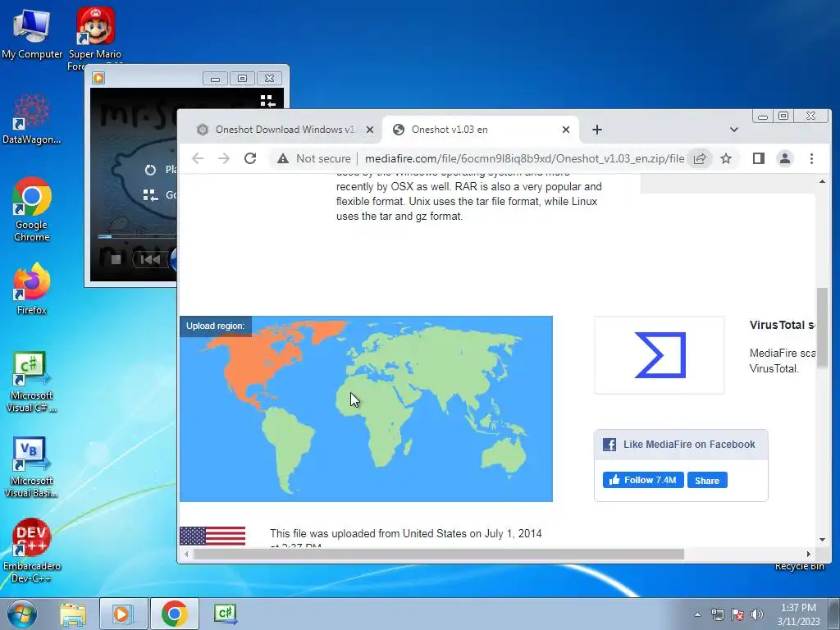This screenshot has height=630, width=840.
Task: Click the Not secure warning icon
Action: pos(282,158)
